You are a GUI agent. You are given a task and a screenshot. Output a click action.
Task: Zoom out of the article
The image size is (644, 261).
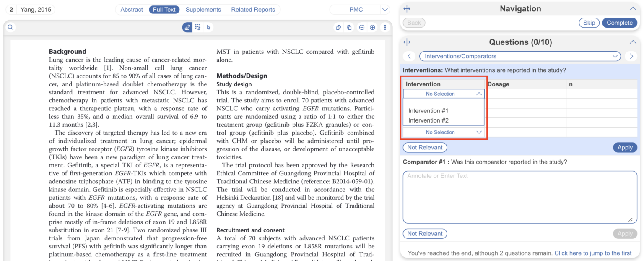[361, 27]
